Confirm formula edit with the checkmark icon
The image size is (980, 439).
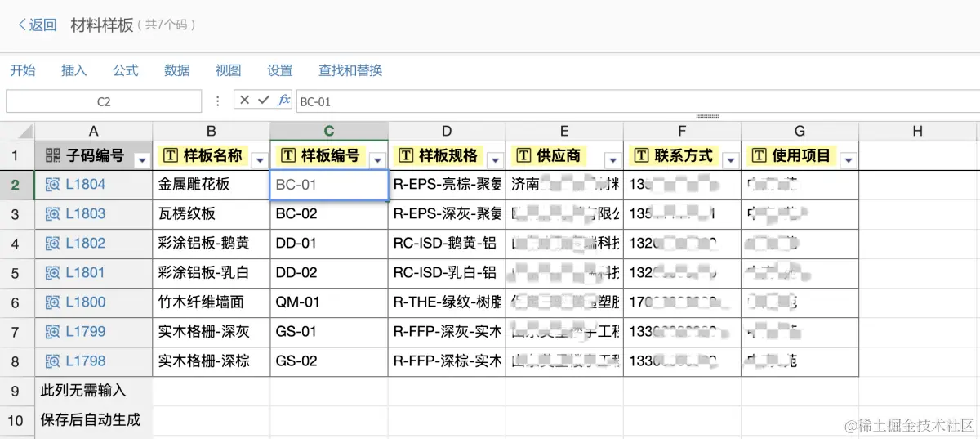point(263,100)
